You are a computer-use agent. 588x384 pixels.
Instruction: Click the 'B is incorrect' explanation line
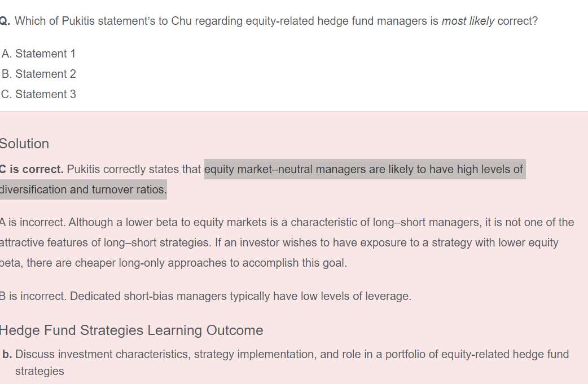(205, 296)
